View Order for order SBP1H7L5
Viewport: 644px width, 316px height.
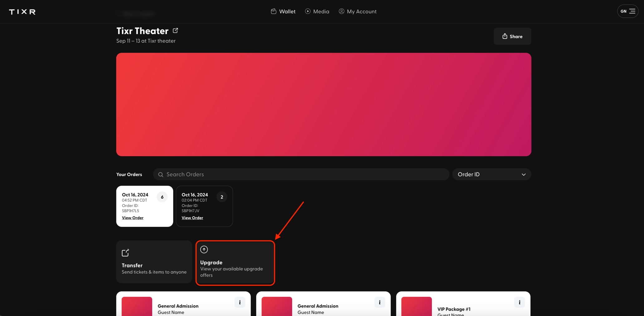click(133, 218)
